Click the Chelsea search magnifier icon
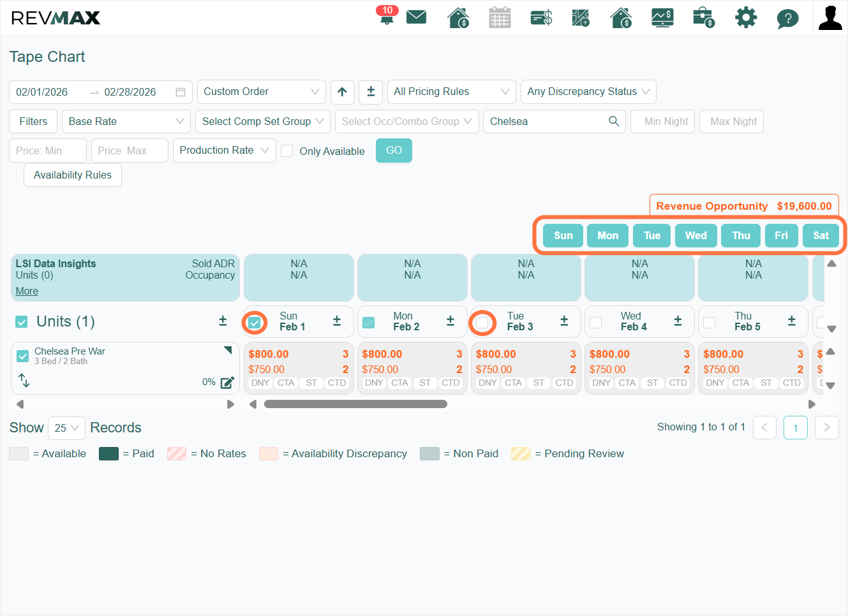The image size is (848, 616). click(614, 121)
